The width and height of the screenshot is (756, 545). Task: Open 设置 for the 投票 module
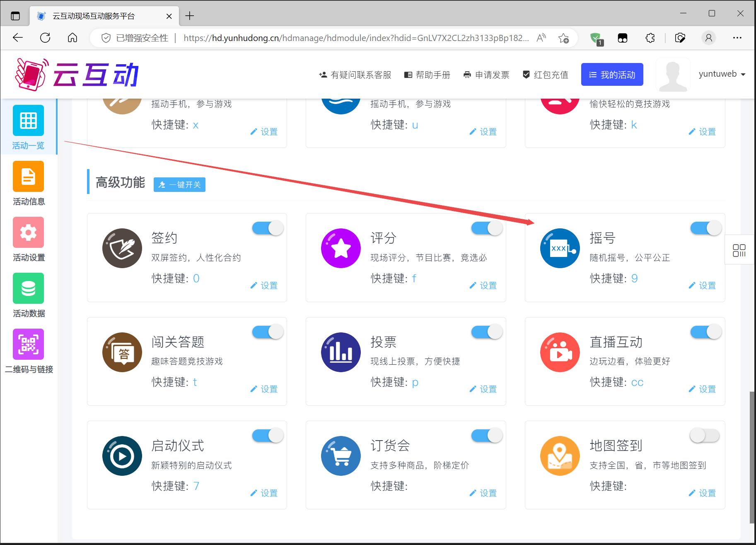coord(483,389)
